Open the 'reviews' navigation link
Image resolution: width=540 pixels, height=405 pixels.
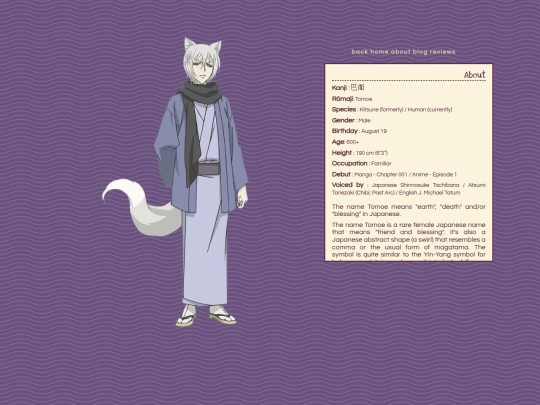[x=443, y=52]
